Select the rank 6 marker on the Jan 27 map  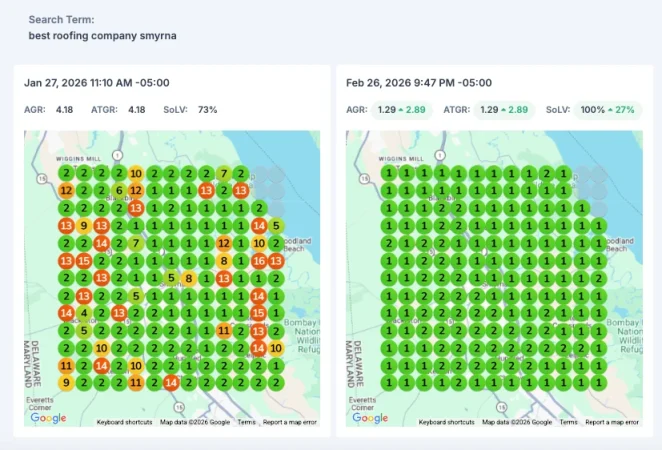(119, 190)
